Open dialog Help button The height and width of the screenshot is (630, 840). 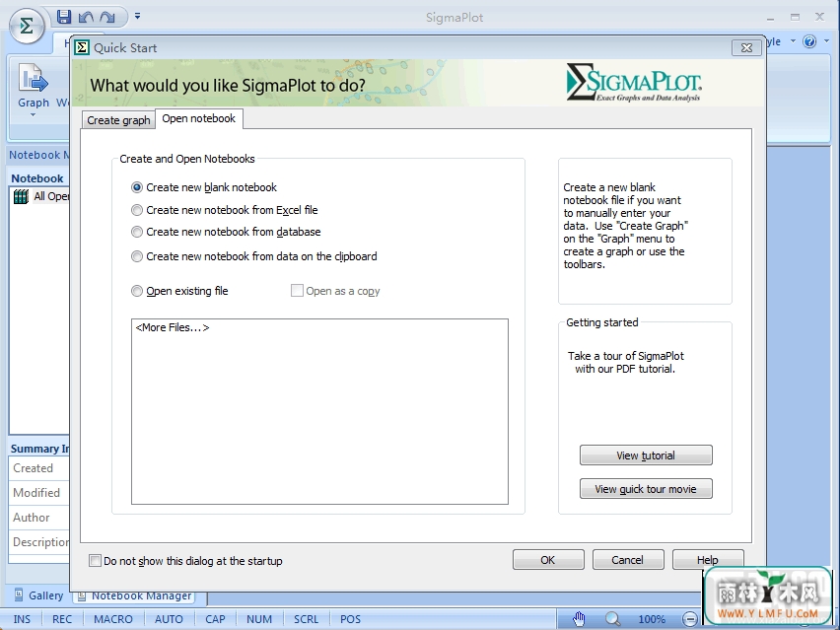[x=708, y=560]
